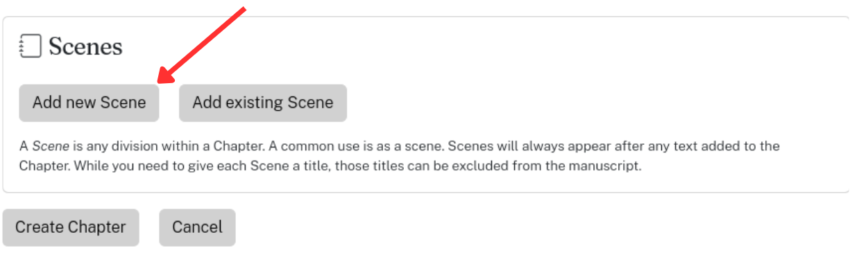Click empty area right of Cancel button

pos(548,227)
